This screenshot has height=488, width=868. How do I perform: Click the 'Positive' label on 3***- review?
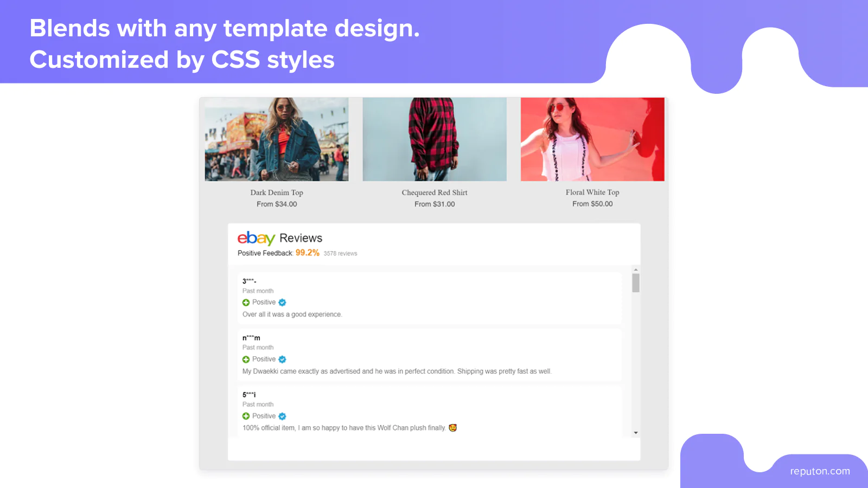tap(264, 303)
